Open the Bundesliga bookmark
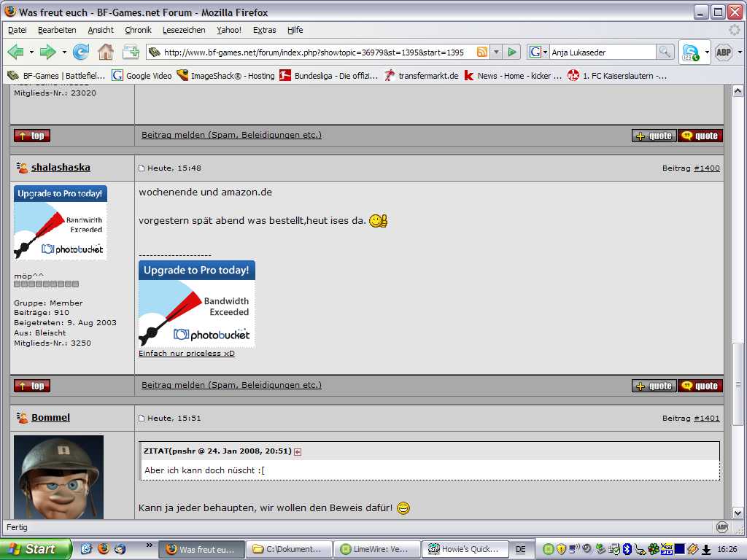The image size is (747, 560). 329,76
